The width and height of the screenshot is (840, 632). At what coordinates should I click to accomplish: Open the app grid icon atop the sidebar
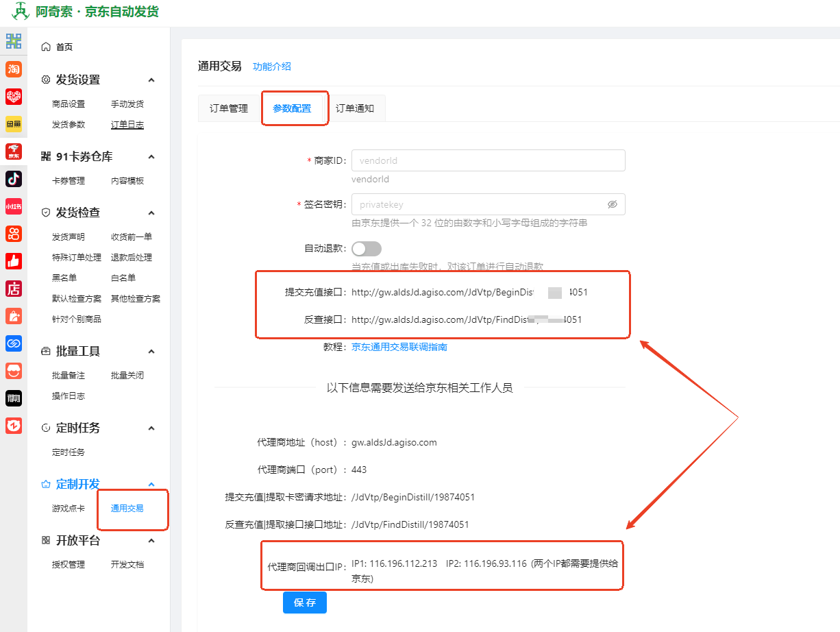tap(14, 41)
